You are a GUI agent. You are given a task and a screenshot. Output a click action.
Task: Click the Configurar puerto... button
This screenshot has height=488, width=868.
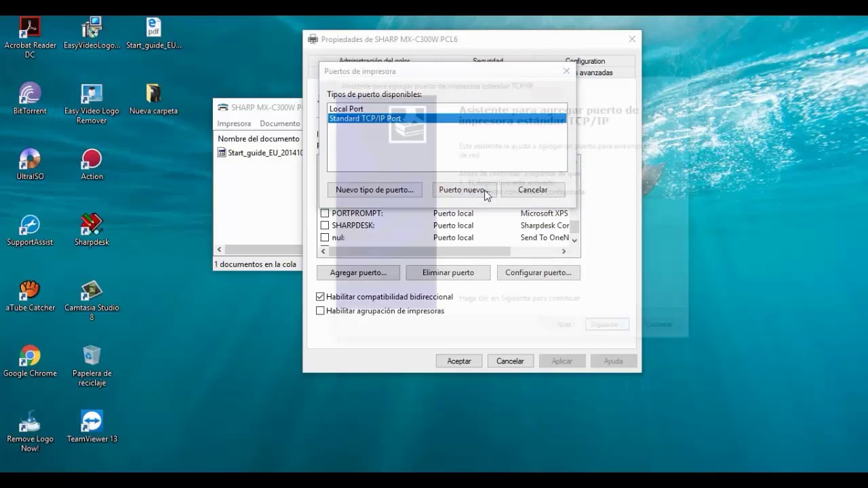[538, 272]
